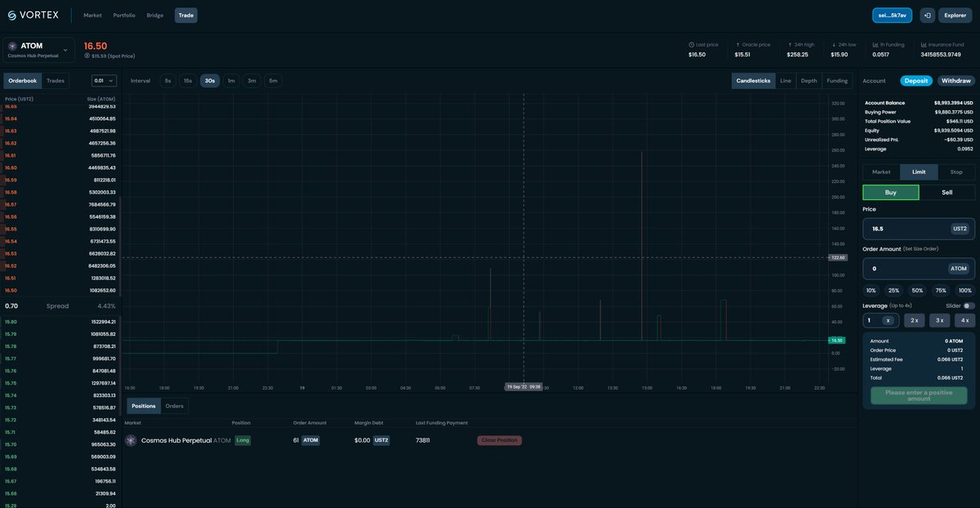Click the Spread 4.43% row
980x508 pixels.
(x=60, y=305)
